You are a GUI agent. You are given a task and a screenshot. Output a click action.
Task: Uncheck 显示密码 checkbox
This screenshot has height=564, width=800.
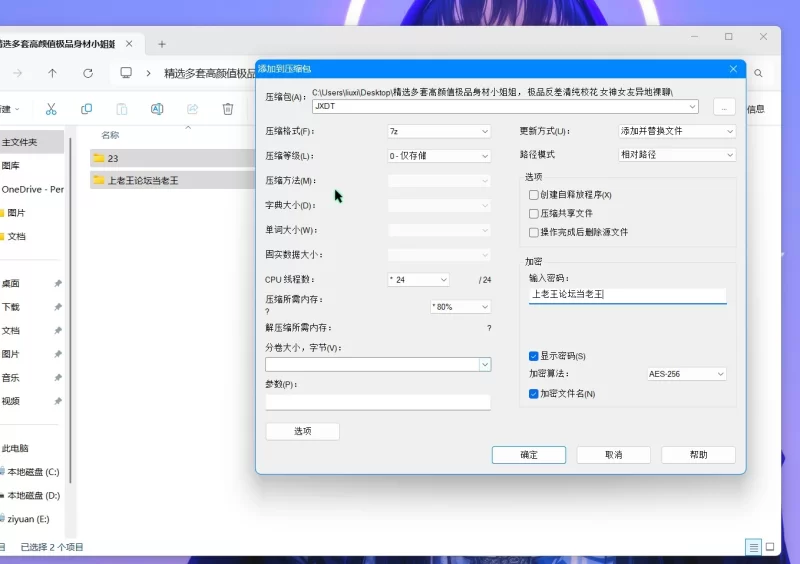coord(534,356)
